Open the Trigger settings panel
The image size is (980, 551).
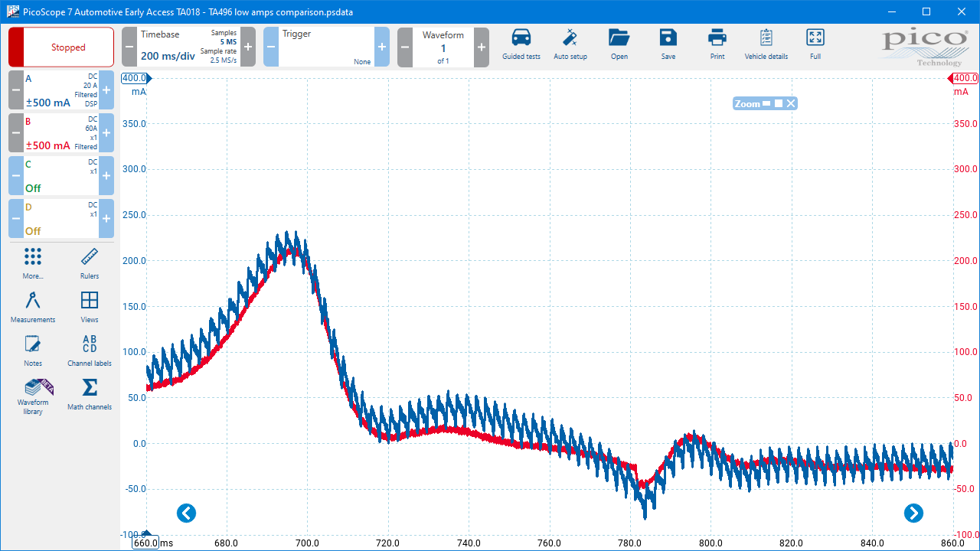click(326, 47)
